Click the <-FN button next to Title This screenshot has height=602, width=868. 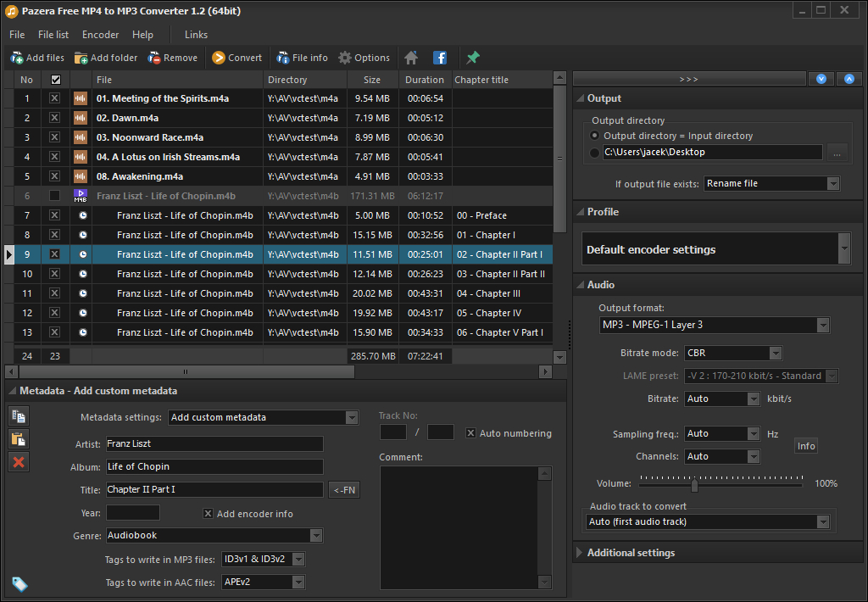tap(344, 489)
